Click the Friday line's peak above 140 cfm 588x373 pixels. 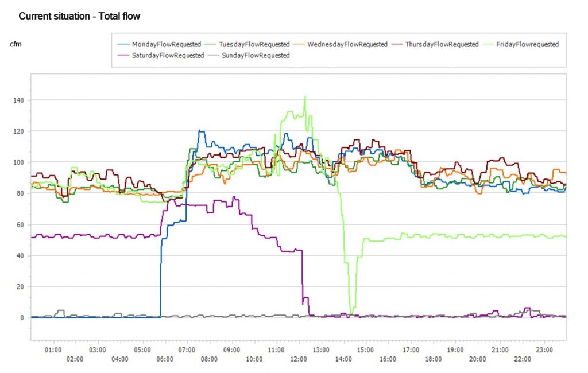click(x=305, y=96)
